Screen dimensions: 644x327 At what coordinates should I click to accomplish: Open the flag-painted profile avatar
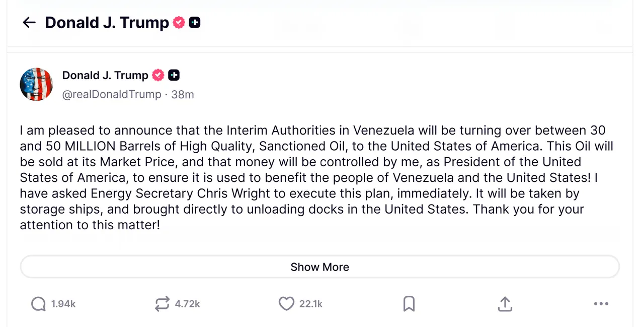(x=36, y=85)
